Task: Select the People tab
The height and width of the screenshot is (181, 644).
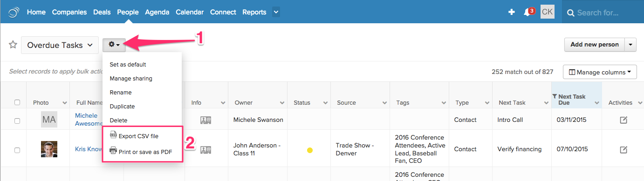Action: pyautogui.click(x=128, y=12)
